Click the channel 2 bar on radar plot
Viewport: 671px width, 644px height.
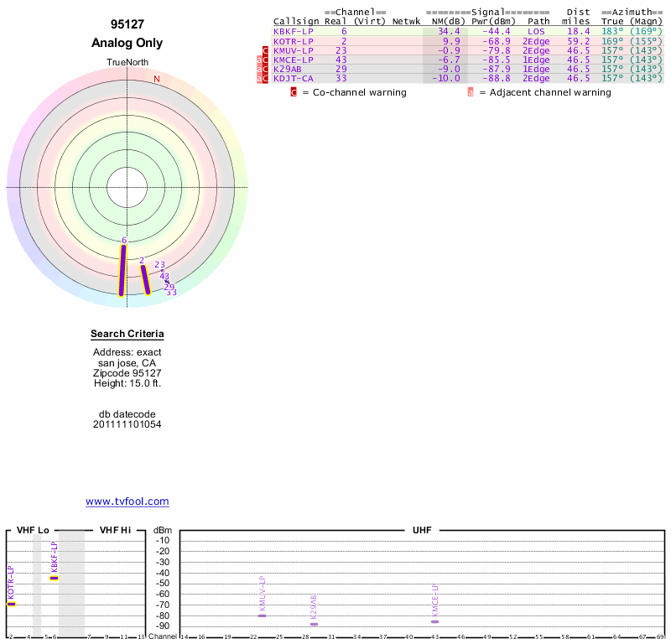pyautogui.click(x=145, y=279)
